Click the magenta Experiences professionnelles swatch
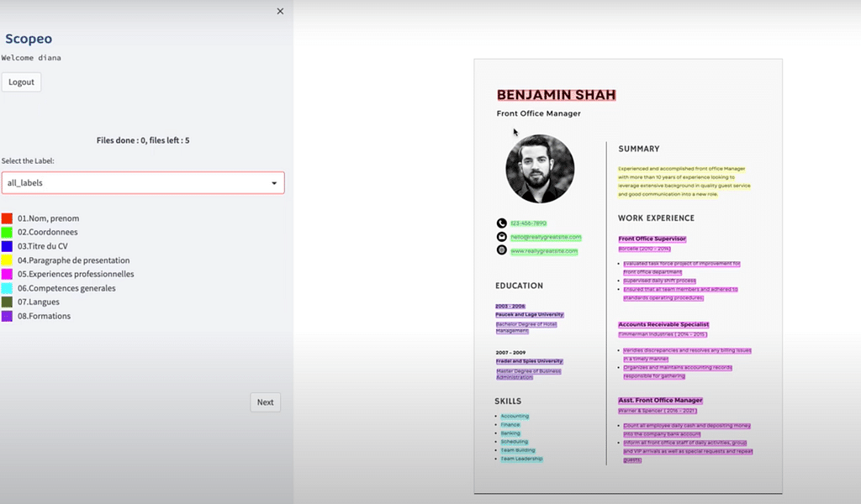 pos(7,274)
